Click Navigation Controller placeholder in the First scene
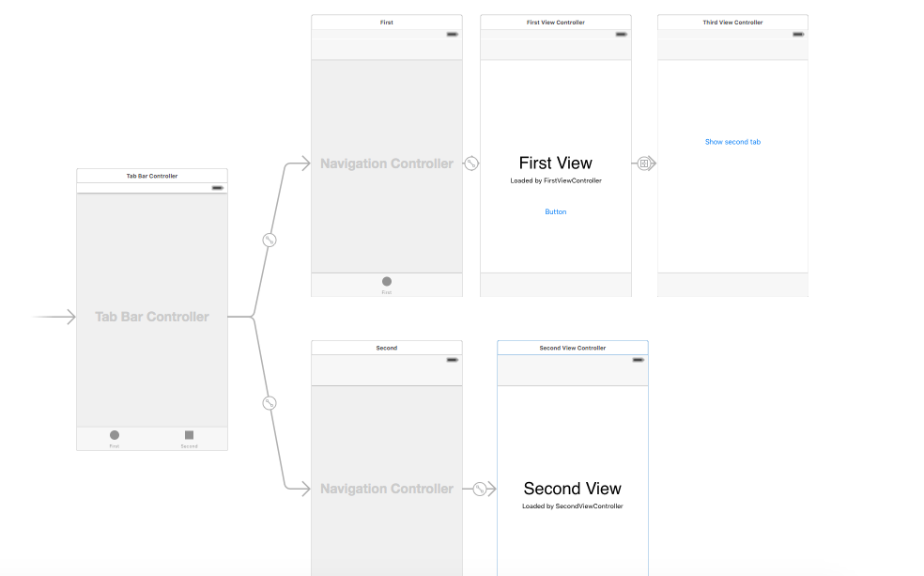924x576 pixels. tap(387, 163)
